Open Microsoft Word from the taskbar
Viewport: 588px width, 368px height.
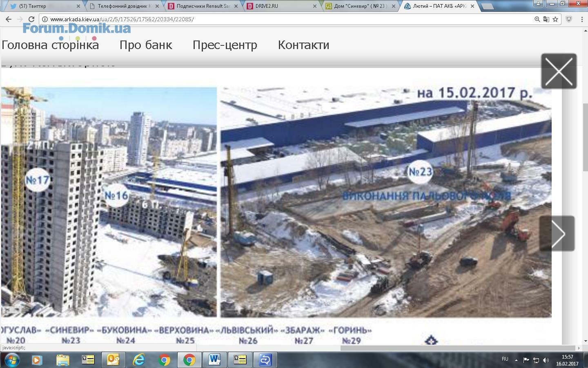tap(214, 360)
